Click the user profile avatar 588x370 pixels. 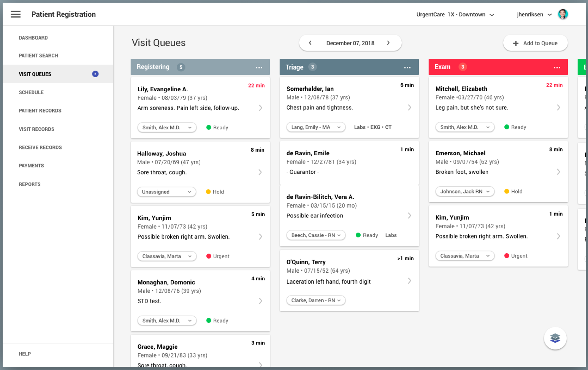[x=563, y=14]
